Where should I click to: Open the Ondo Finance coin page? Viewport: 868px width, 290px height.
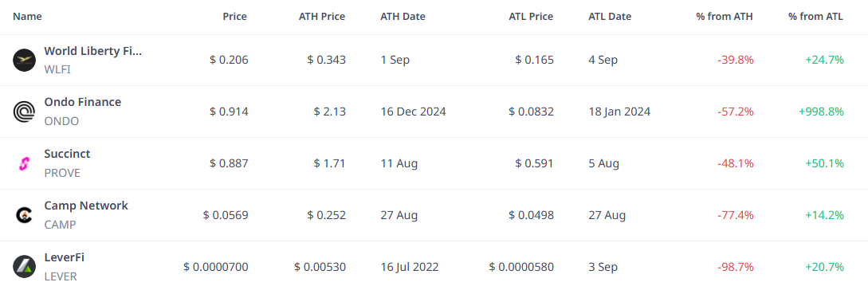click(82, 103)
